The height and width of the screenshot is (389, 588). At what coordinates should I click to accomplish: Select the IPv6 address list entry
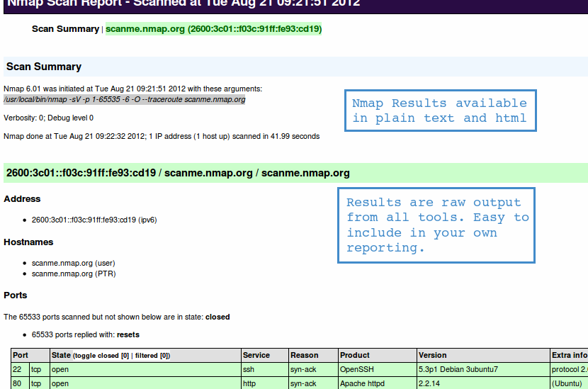pos(94,220)
